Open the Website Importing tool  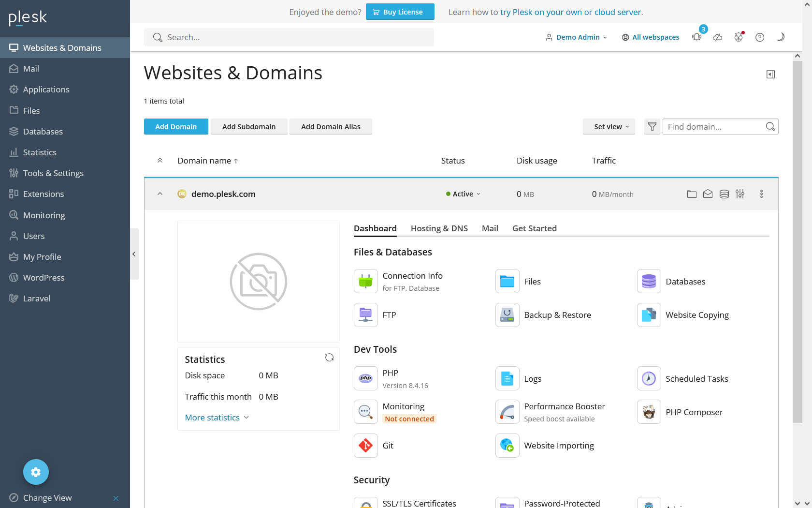click(x=559, y=446)
